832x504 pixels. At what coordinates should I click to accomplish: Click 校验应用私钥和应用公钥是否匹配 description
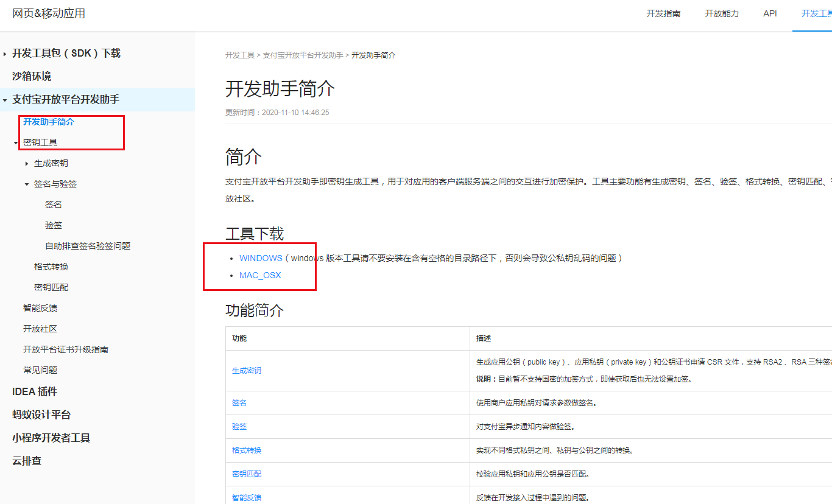533,474
